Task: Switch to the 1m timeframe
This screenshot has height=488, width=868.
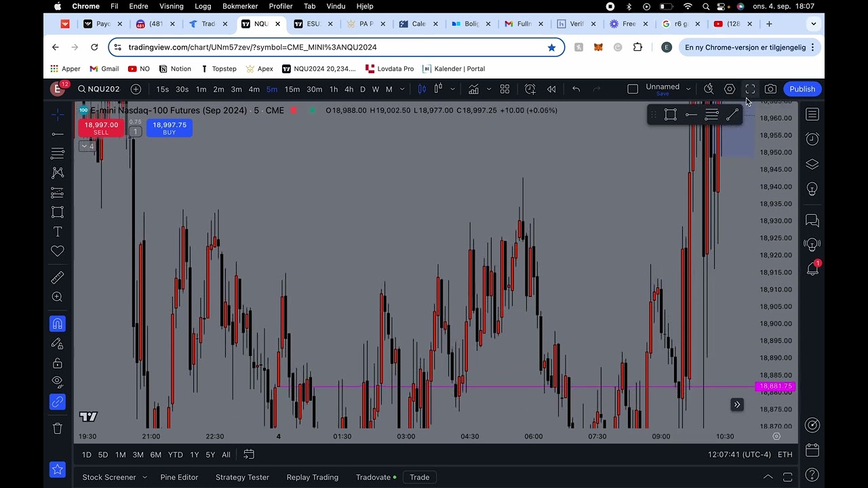Action: (x=201, y=89)
